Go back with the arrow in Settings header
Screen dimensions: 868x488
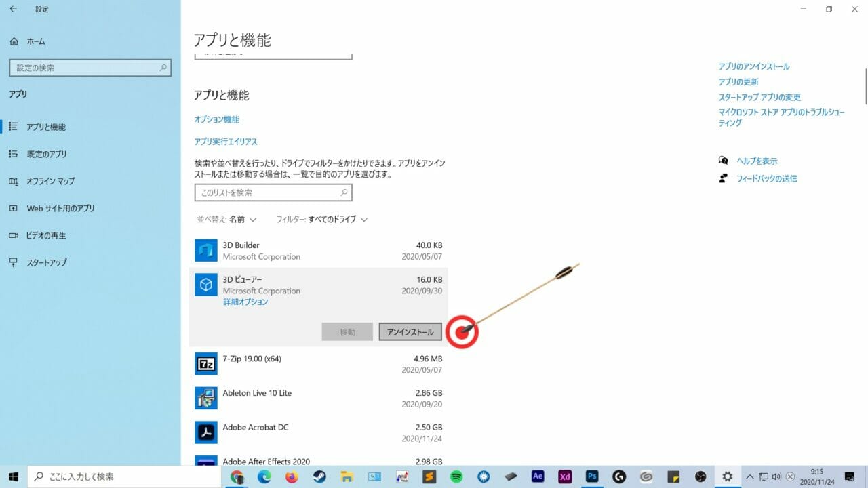tap(13, 9)
